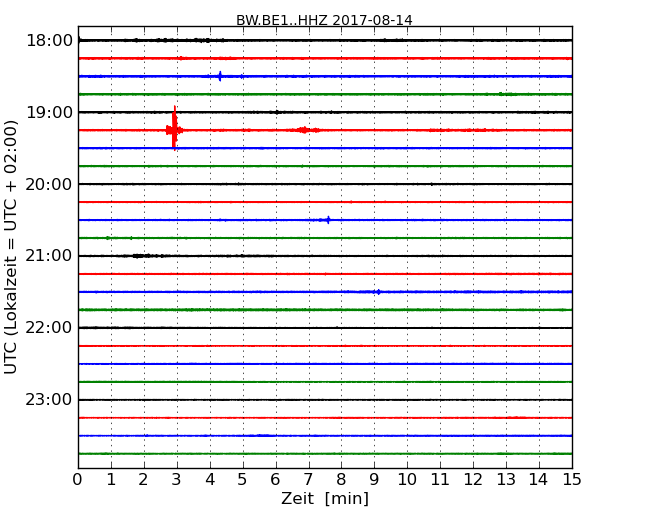Click the blue spike near minute 7.6 after 20:00
This screenshot has width=650, height=520.
tap(328, 220)
